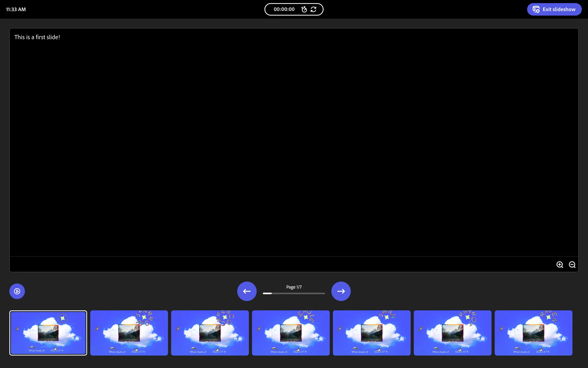Screen dimensions: 588x368
Task: Click the Exit slideshow button
Action: tap(554, 10)
